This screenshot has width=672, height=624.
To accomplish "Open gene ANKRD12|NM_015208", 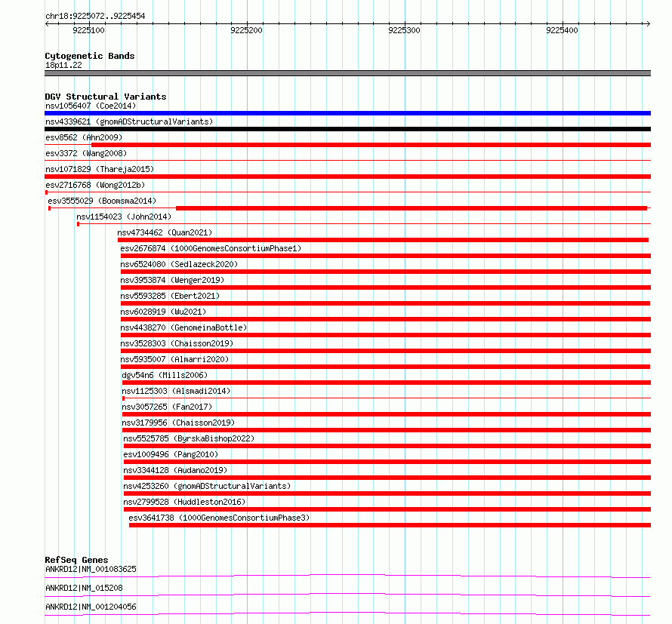I will point(84,588).
